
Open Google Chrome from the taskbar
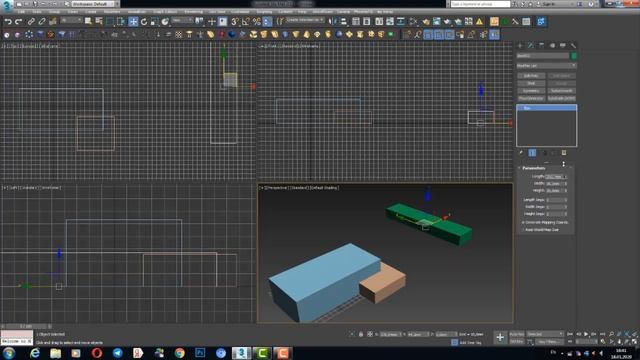point(180,353)
